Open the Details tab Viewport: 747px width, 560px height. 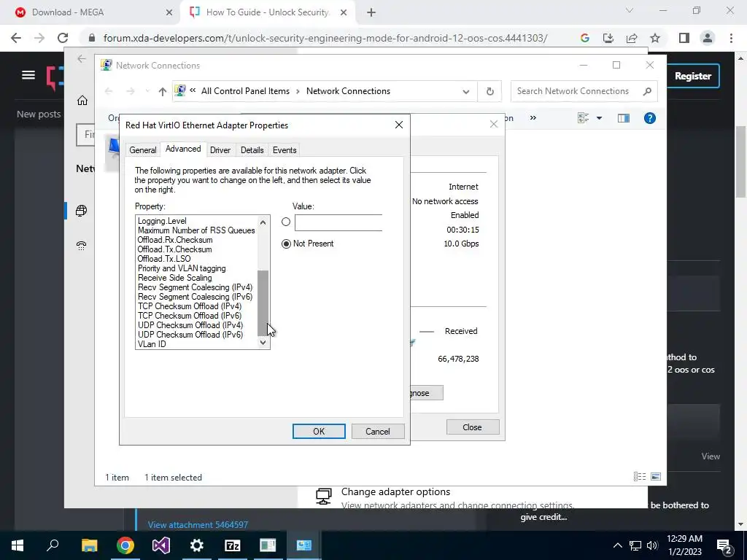[x=252, y=150]
